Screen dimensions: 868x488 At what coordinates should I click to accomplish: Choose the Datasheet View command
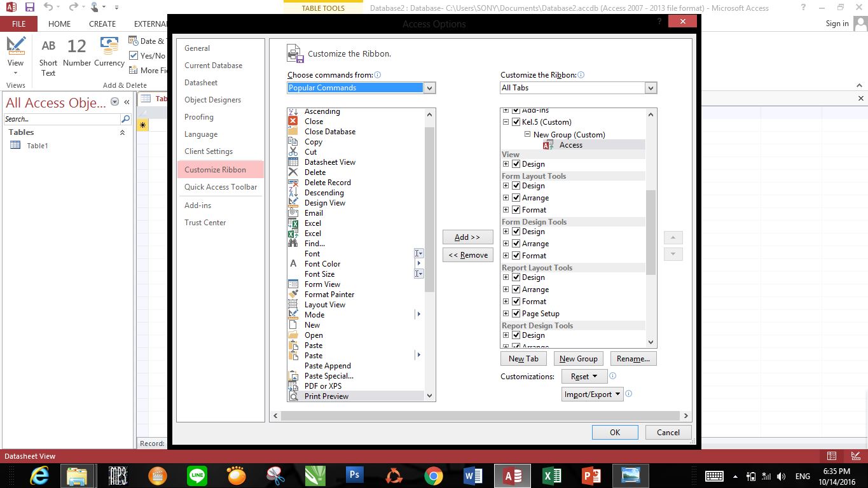pyautogui.click(x=355, y=162)
